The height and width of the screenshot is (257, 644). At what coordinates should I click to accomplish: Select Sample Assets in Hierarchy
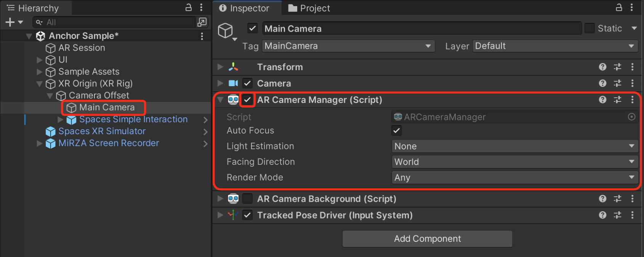point(89,72)
